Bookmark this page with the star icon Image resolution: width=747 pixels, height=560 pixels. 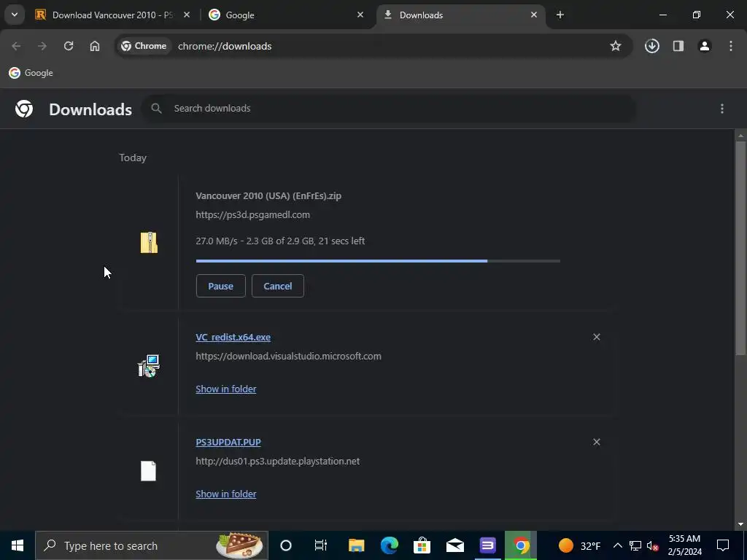point(616,46)
